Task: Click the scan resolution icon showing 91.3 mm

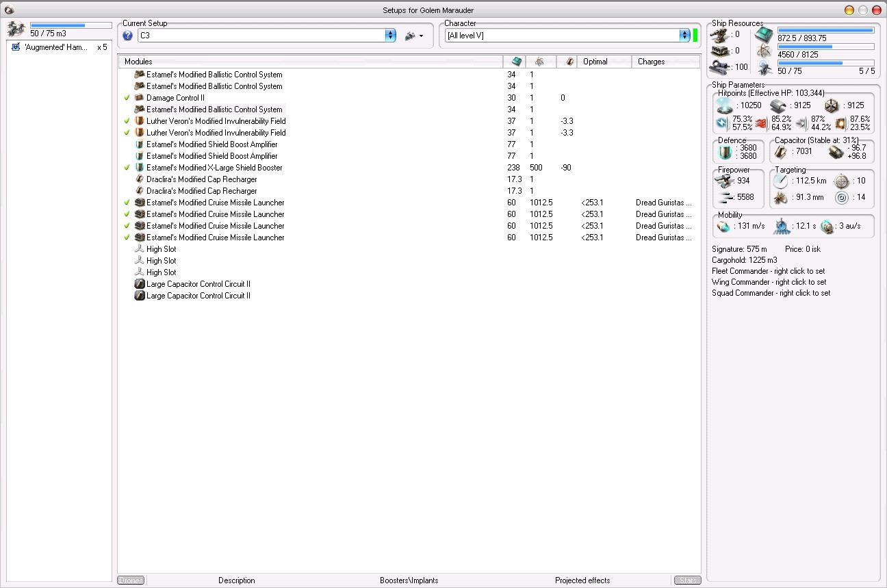Action: coord(780,198)
